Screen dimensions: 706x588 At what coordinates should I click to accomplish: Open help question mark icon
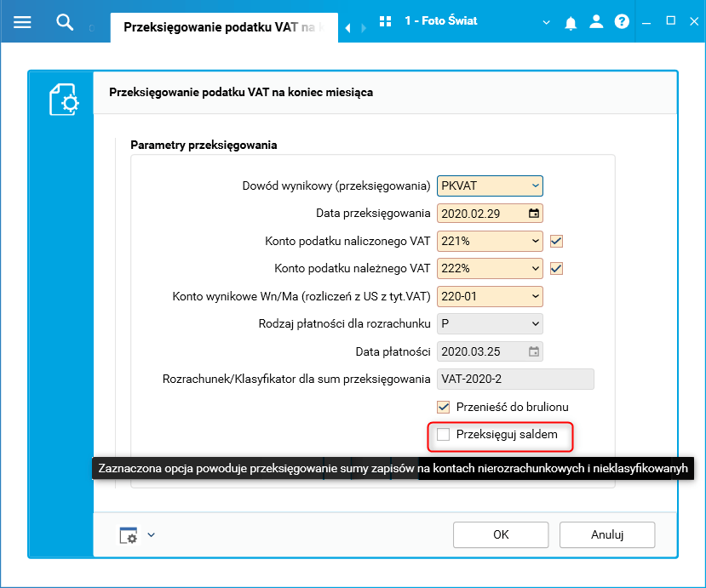pos(622,21)
